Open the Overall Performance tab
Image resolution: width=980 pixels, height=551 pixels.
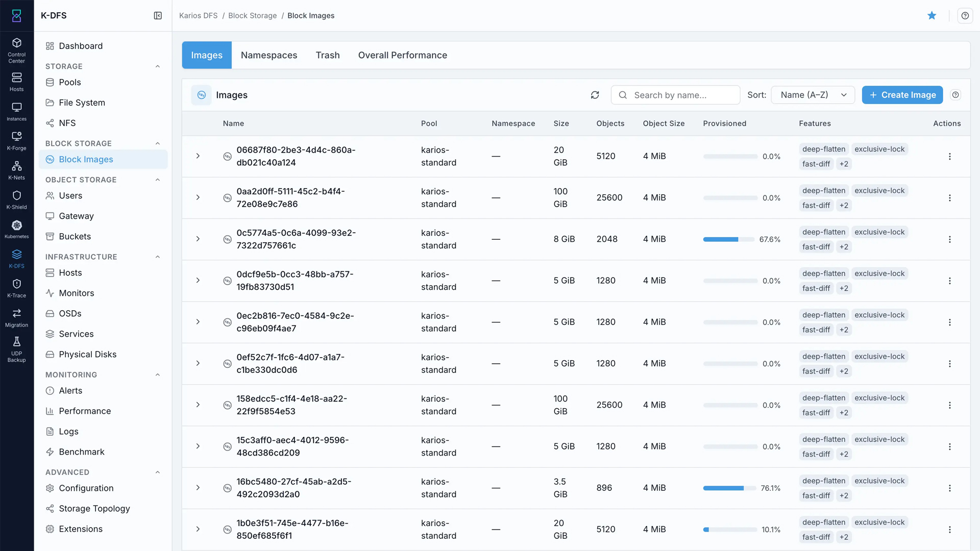[403, 55]
